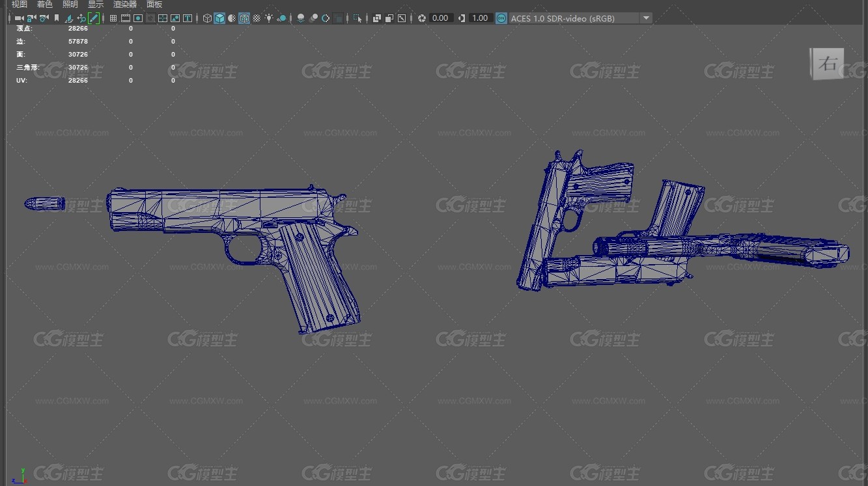Click the Gate Mask icon
868x486 pixels.
click(150, 18)
